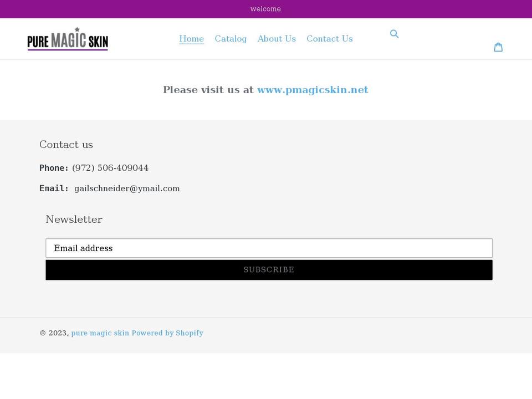
Task: Click the newsletter Email address field
Action: pos(269,248)
